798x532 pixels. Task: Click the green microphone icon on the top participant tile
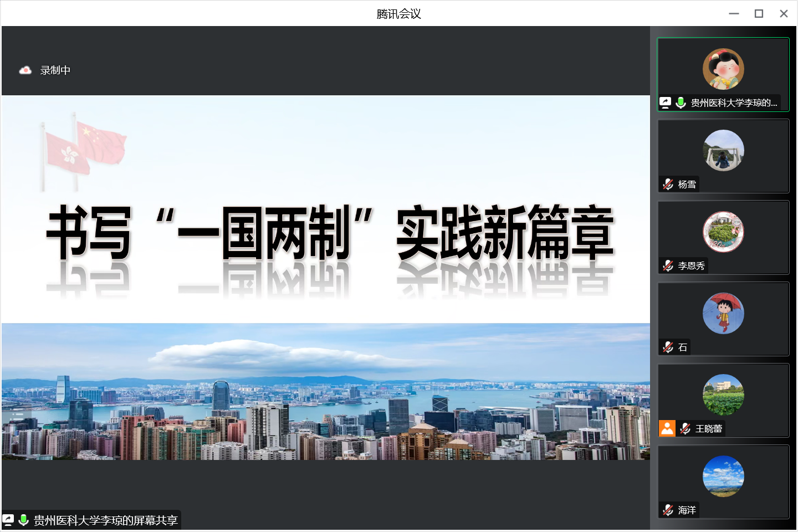pos(681,103)
